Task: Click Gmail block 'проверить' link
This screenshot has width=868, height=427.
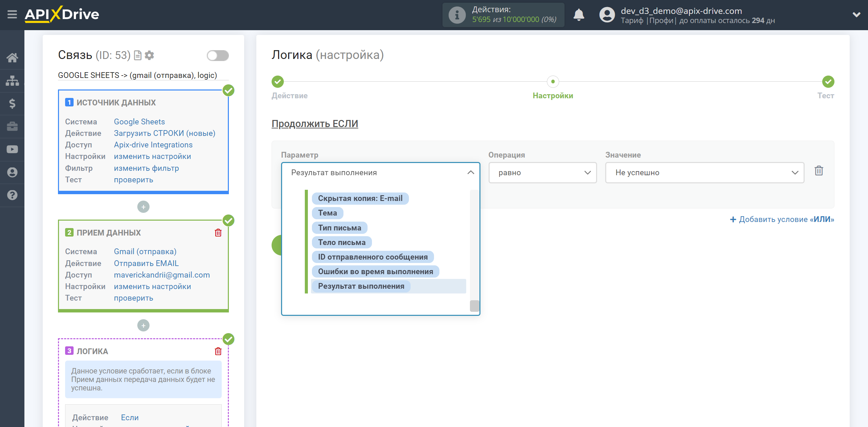Action: (133, 298)
